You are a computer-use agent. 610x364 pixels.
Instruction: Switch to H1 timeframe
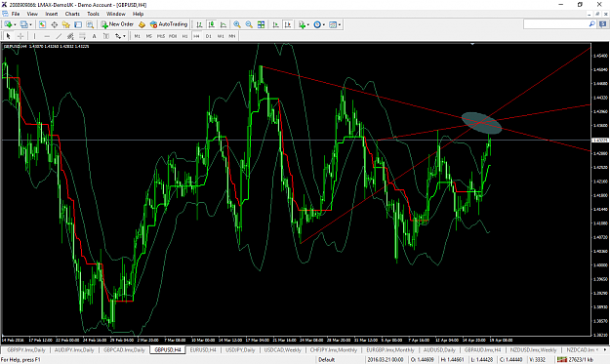(x=184, y=36)
